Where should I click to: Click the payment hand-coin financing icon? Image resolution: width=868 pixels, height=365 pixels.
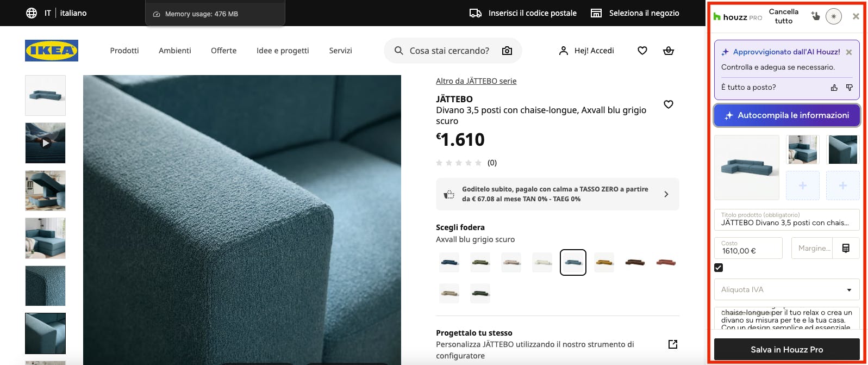pos(449,194)
